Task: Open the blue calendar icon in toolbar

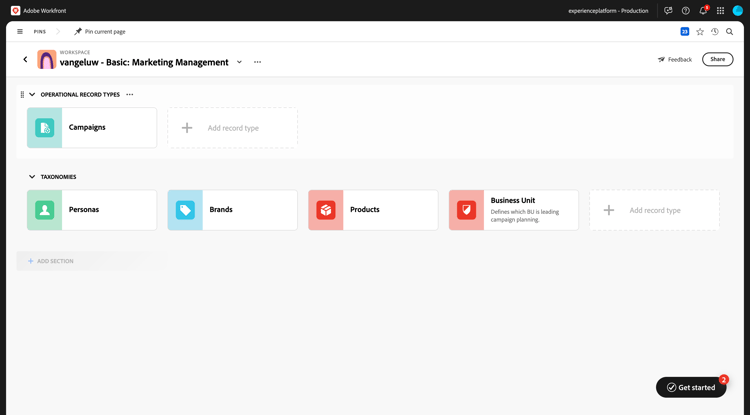Action: [x=684, y=32]
